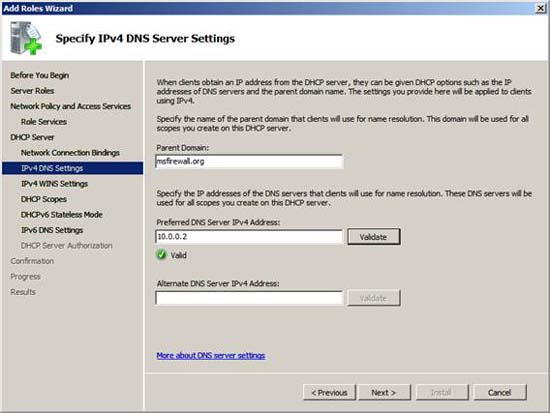Image resolution: width=550 pixels, height=413 pixels.
Task: Select the IPv4 DNS Settings step
Action: (73, 168)
